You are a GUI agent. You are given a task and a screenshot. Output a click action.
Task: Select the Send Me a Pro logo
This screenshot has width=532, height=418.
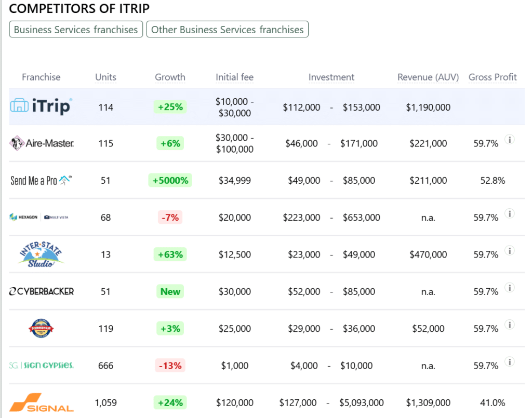(x=41, y=180)
